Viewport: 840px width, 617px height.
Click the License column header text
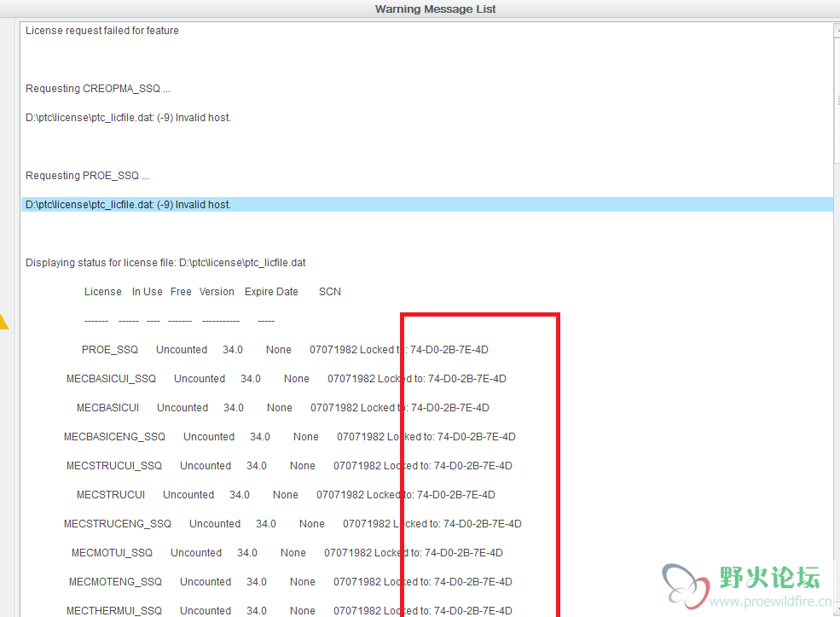pos(103,292)
